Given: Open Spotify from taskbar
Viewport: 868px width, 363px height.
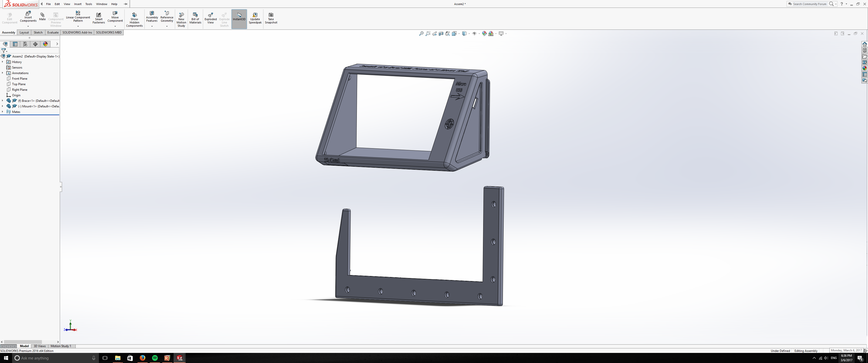Looking at the screenshot, I should (155, 358).
